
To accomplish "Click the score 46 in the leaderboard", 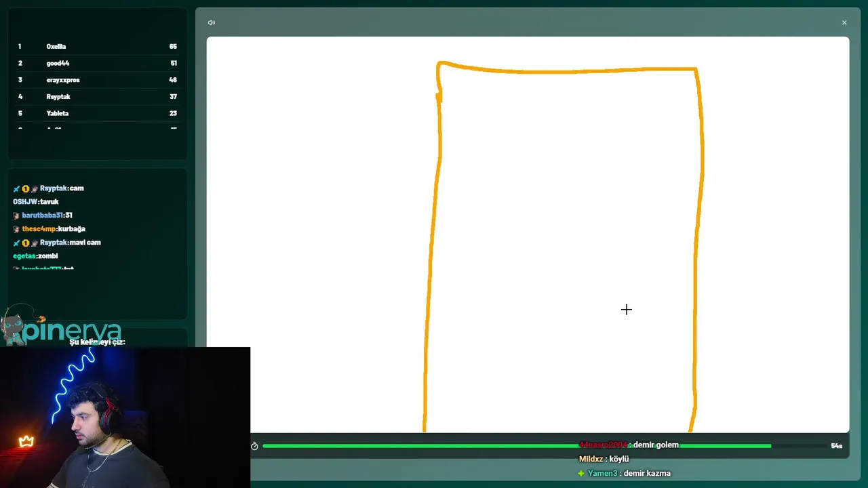I will tap(173, 80).
